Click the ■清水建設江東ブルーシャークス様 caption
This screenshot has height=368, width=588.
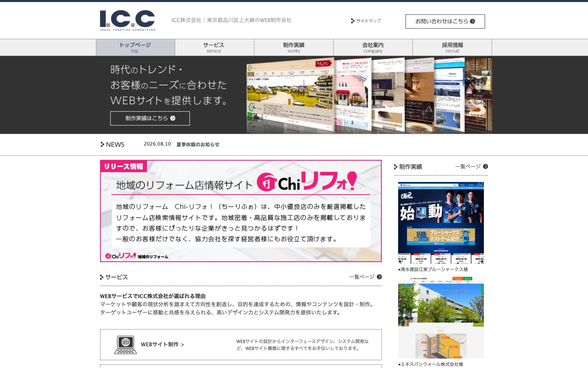[x=433, y=269]
